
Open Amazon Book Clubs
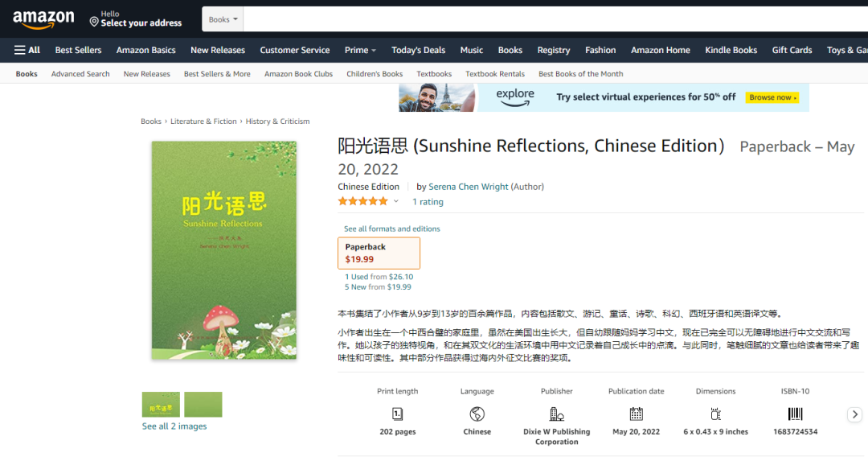pos(298,74)
